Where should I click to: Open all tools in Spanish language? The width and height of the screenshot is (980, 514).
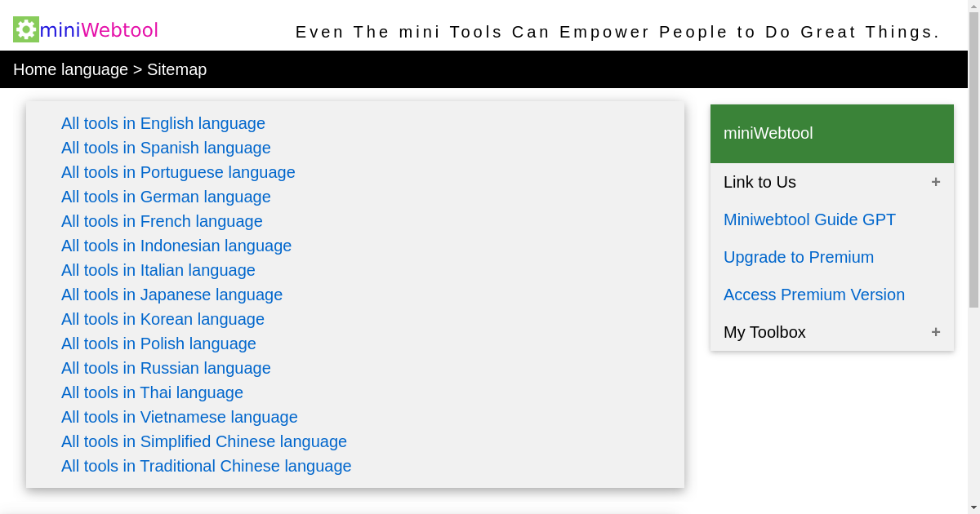click(x=166, y=148)
